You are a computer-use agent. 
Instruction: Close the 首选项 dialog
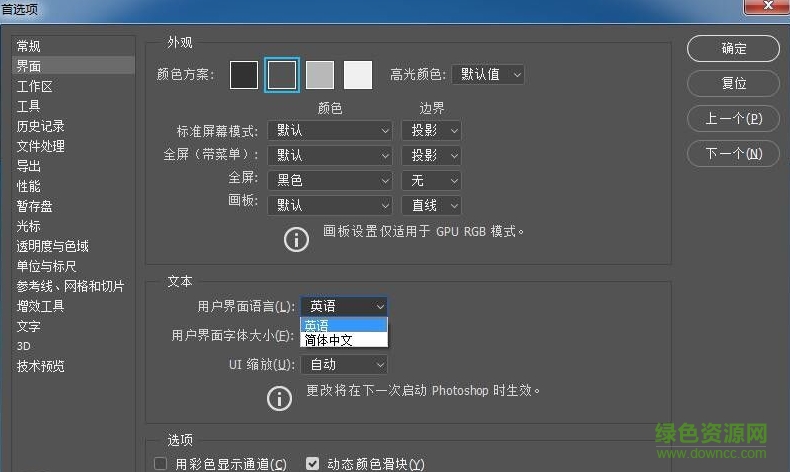768,6
